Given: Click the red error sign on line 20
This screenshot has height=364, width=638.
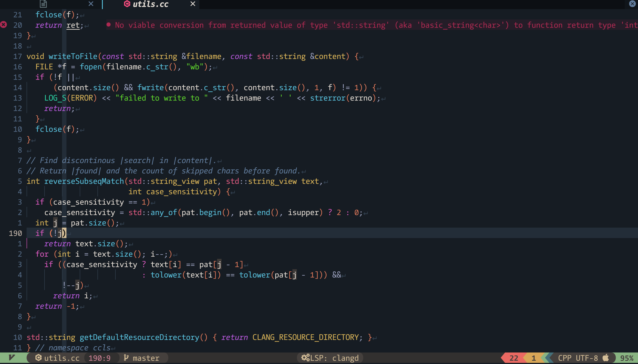Looking at the screenshot, I should point(4,25).
